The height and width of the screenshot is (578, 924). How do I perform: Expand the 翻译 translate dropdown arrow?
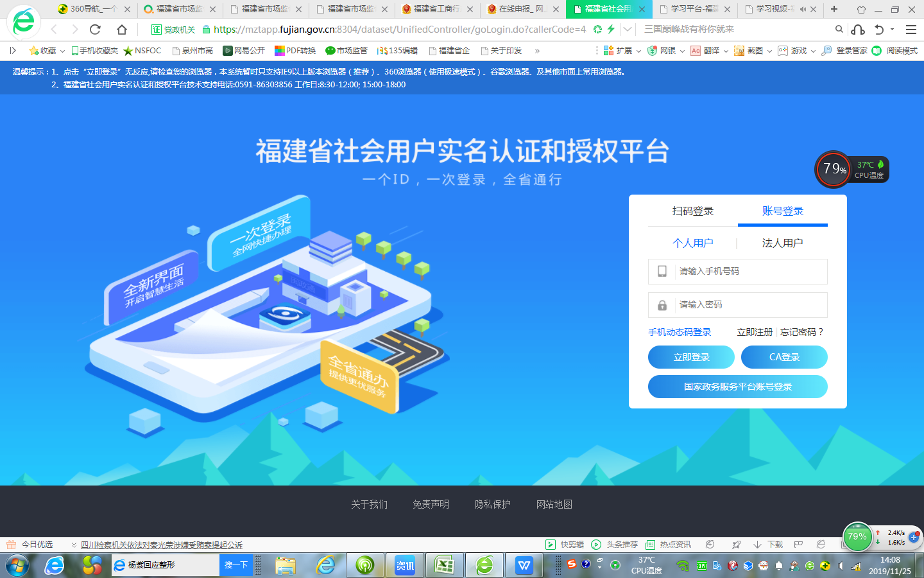726,51
